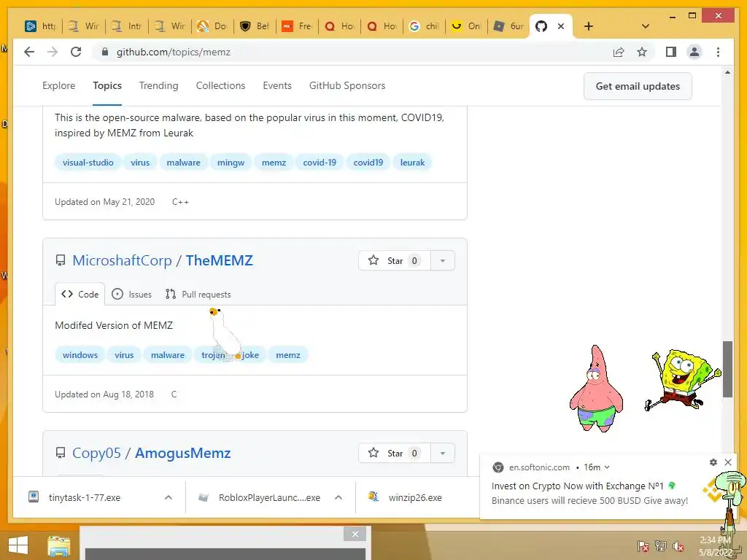Screen dimensions: 747x560
Task: Open the tab search chevron in the title bar
Action: [645, 26]
